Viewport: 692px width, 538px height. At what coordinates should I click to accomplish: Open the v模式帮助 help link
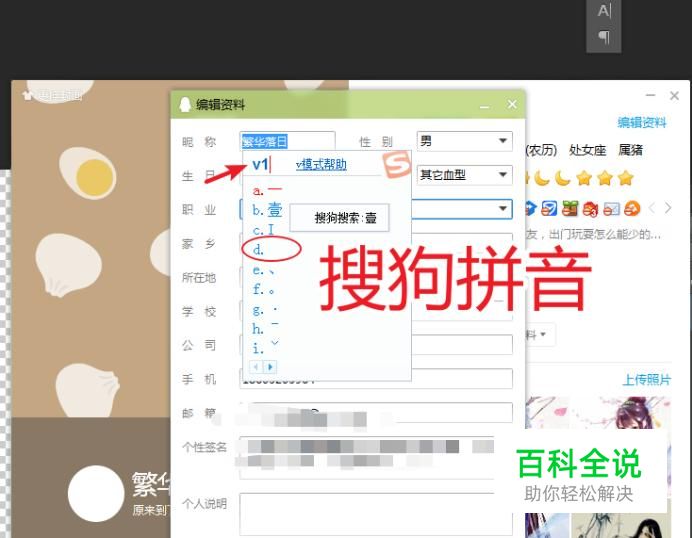(321, 165)
